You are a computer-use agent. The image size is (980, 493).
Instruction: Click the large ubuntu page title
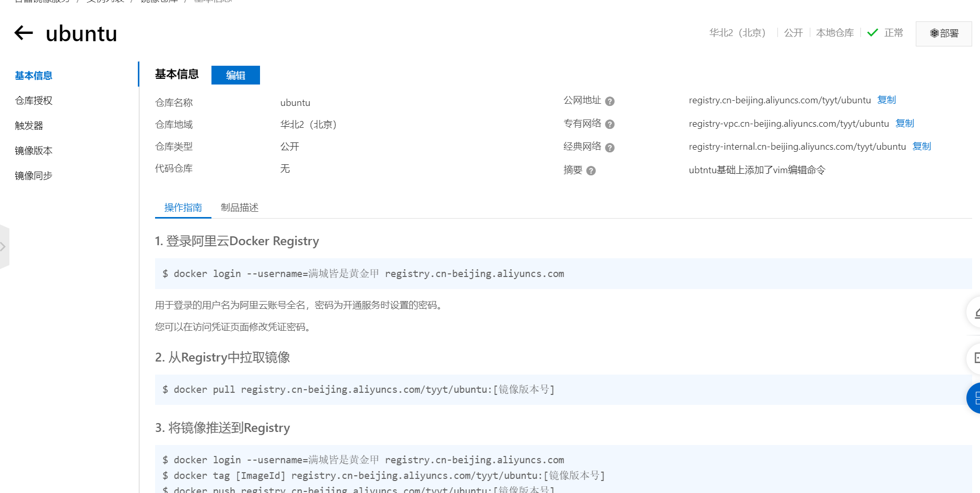(x=81, y=34)
